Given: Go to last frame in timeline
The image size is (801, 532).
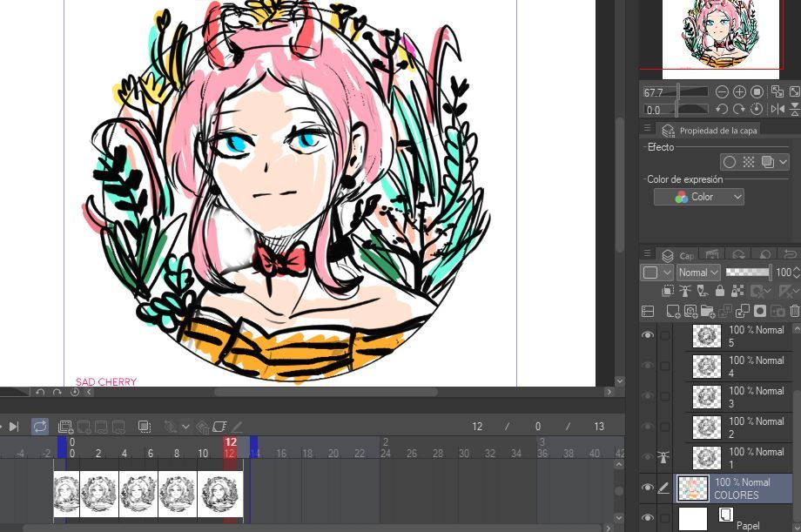Looking at the screenshot, I should pos(14,427).
